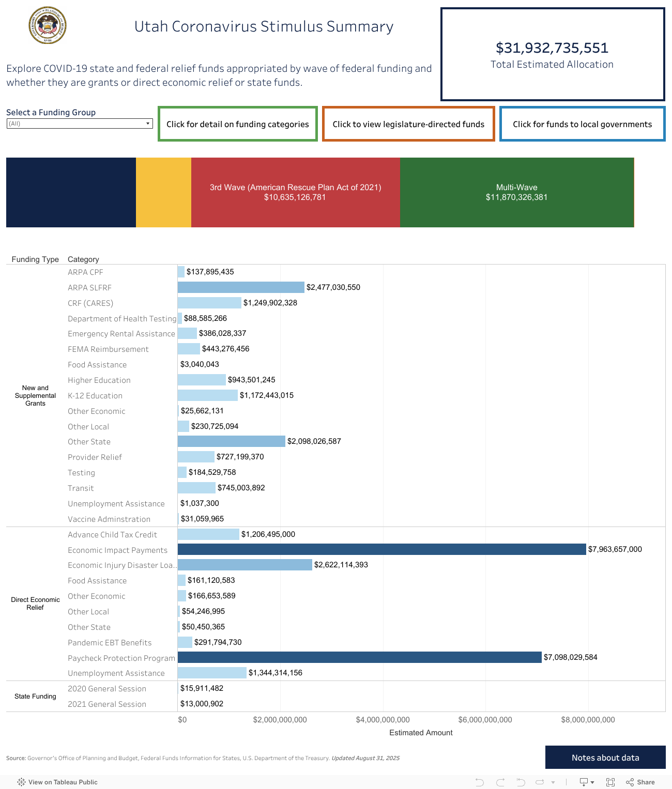The height and width of the screenshot is (789, 672).
Task: Click the Undo icon in Tableau toolbar
Action: click(480, 782)
